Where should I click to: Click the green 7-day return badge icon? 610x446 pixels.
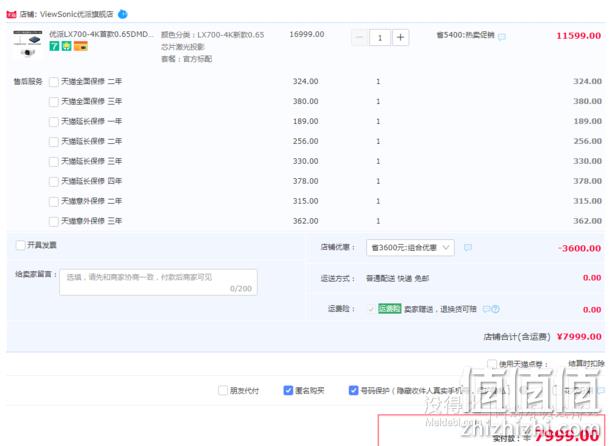(x=54, y=46)
